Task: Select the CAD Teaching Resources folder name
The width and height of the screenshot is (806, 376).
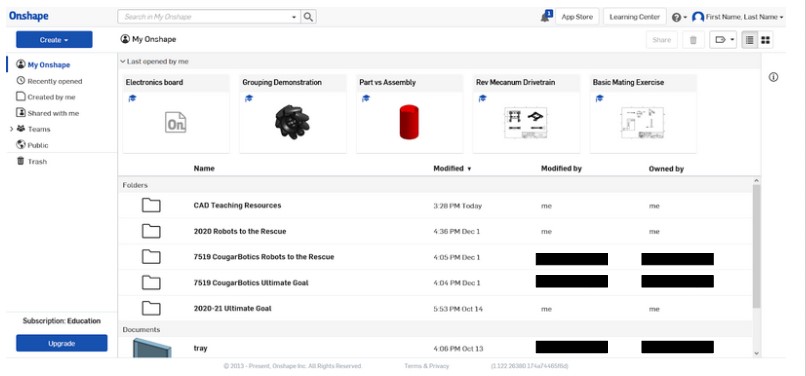Action: coord(237,205)
